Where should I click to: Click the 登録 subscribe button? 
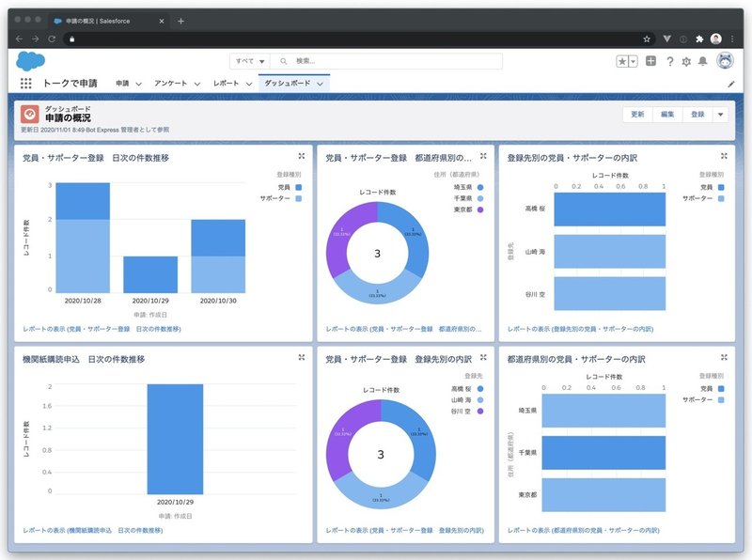[x=697, y=115]
